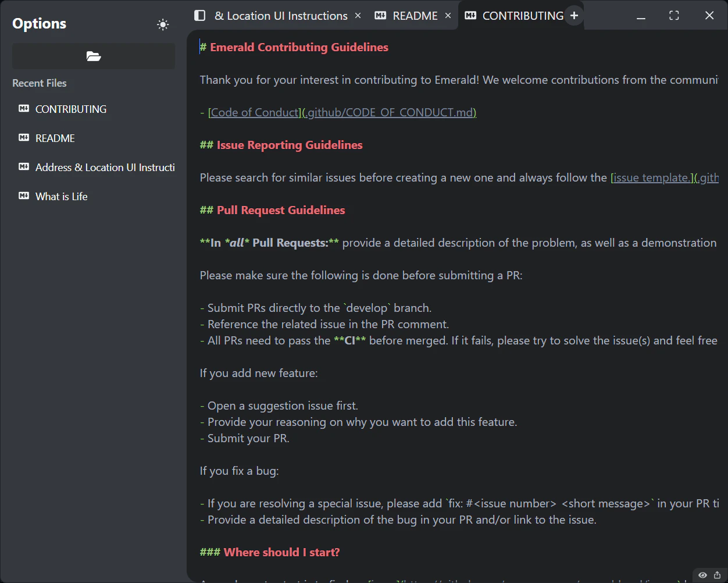Open the Code of Conduct link
The width and height of the screenshot is (728, 583).
[x=254, y=112]
